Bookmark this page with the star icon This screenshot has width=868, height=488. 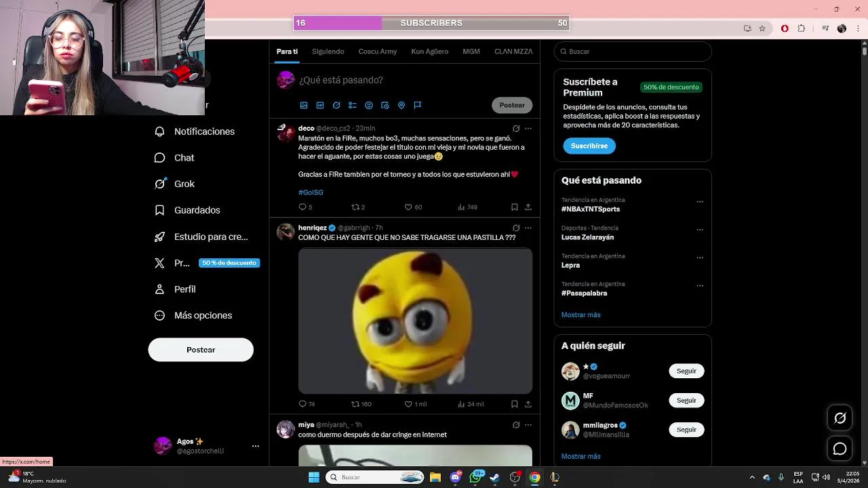762,28
